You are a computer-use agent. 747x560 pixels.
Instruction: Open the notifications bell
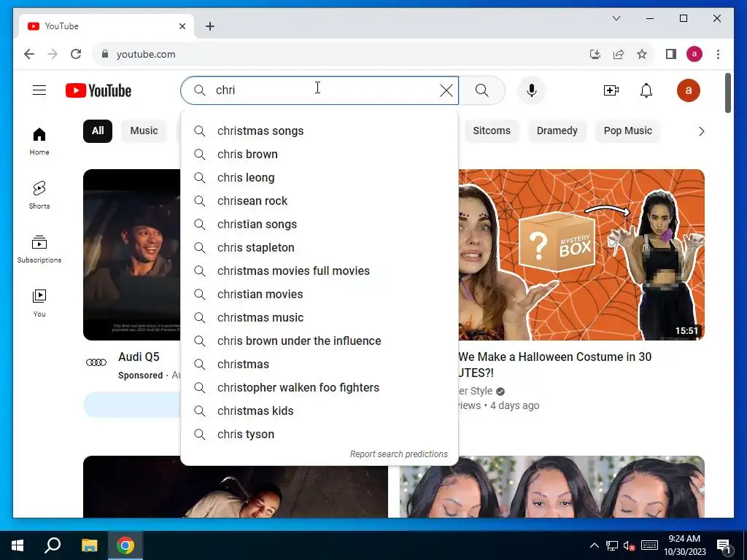[646, 90]
